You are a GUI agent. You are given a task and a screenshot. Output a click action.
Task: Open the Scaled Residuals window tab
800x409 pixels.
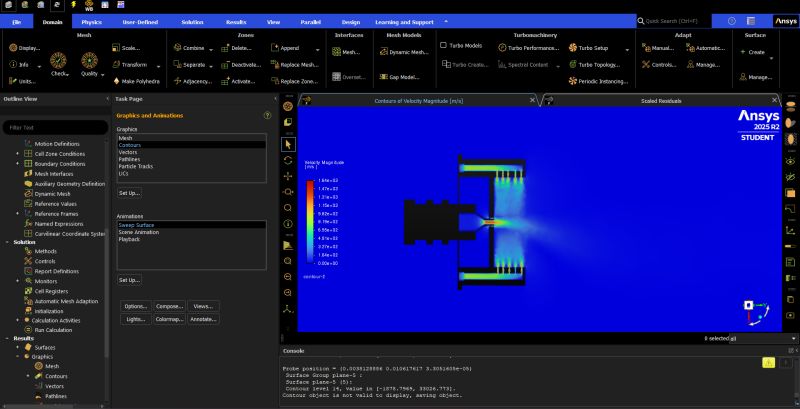pyautogui.click(x=661, y=101)
